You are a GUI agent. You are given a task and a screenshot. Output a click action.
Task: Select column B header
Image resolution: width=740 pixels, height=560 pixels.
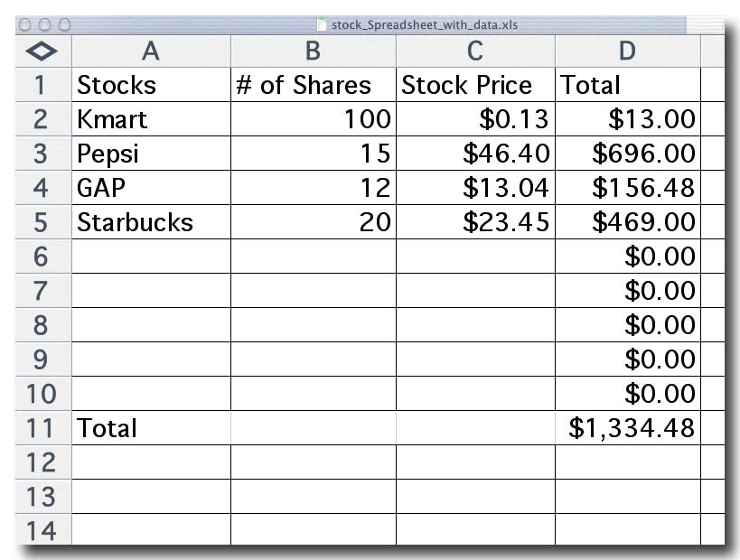pos(313,51)
